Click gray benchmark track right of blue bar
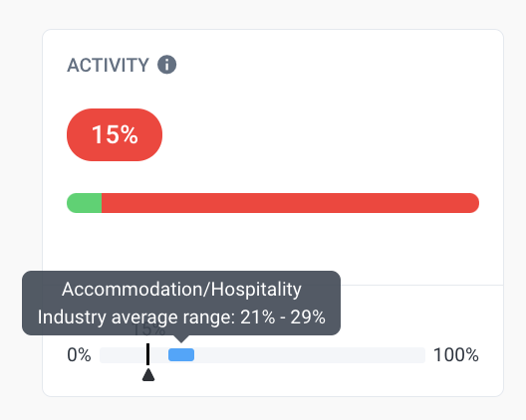Screen dimensions: 526x420 pyautogui.click(x=310, y=355)
